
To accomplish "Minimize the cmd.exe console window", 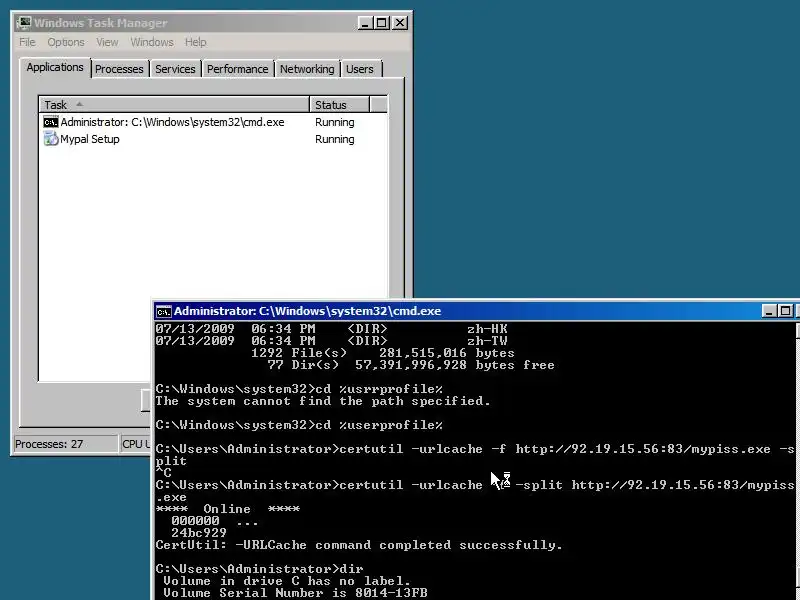I will click(769, 311).
